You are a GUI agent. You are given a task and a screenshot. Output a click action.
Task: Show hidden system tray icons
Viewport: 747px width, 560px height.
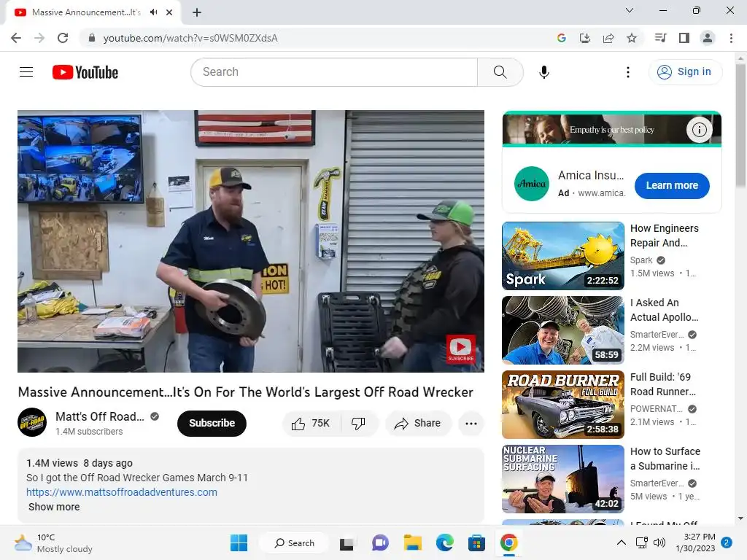click(x=622, y=542)
